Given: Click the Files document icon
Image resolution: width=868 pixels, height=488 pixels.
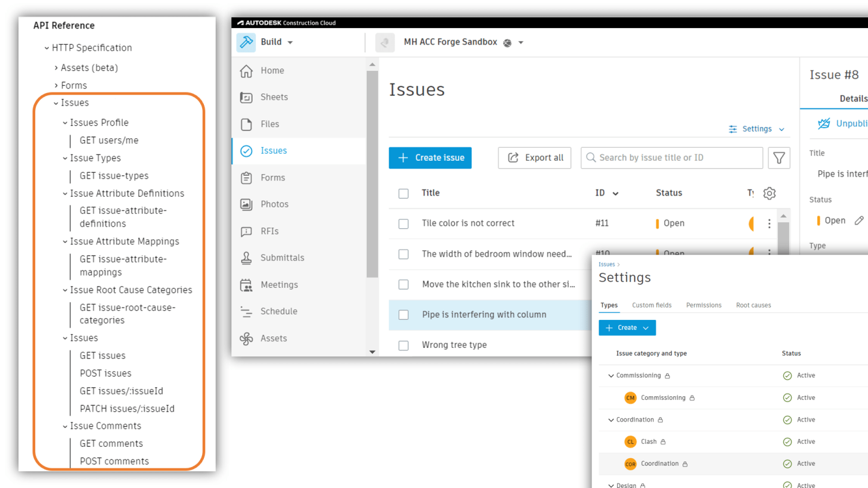Looking at the screenshot, I should pyautogui.click(x=246, y=124).
